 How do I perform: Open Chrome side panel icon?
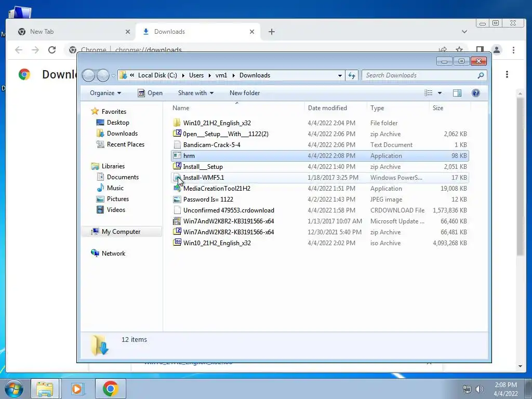480,50
